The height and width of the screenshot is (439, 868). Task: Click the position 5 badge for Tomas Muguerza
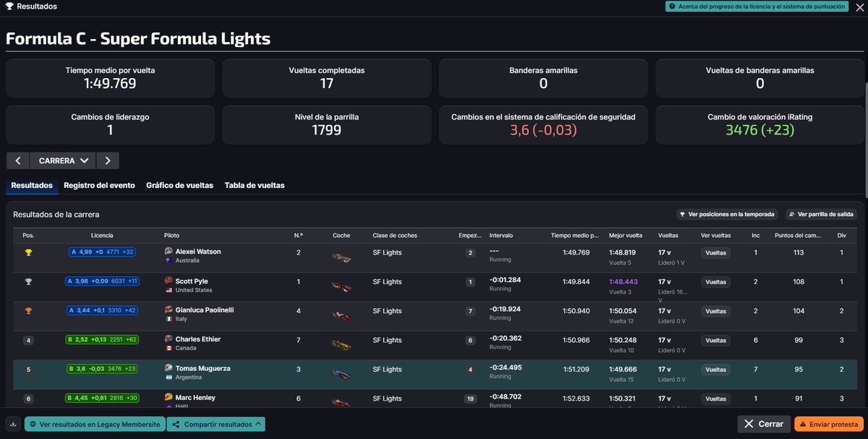28,370
